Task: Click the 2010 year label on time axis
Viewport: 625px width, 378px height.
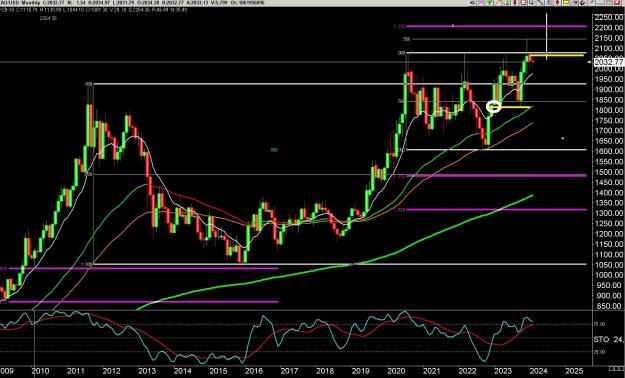Action: 41,371
